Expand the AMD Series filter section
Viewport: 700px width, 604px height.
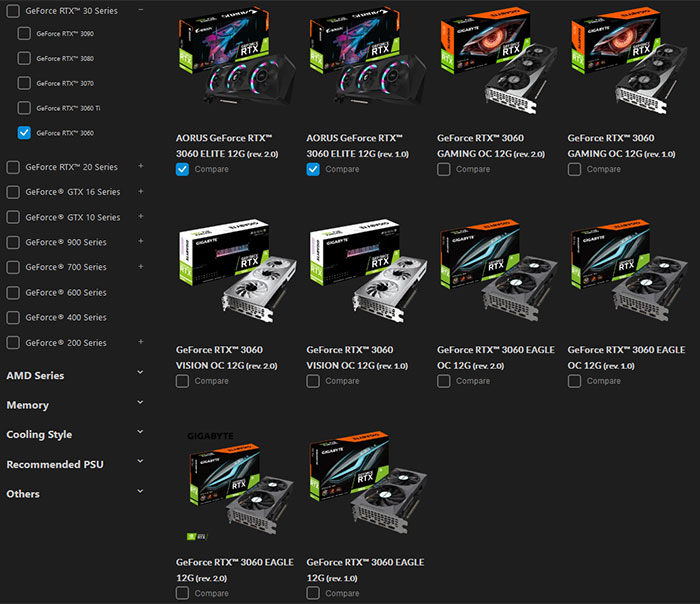pyautogui.click(x=140, y=372)
